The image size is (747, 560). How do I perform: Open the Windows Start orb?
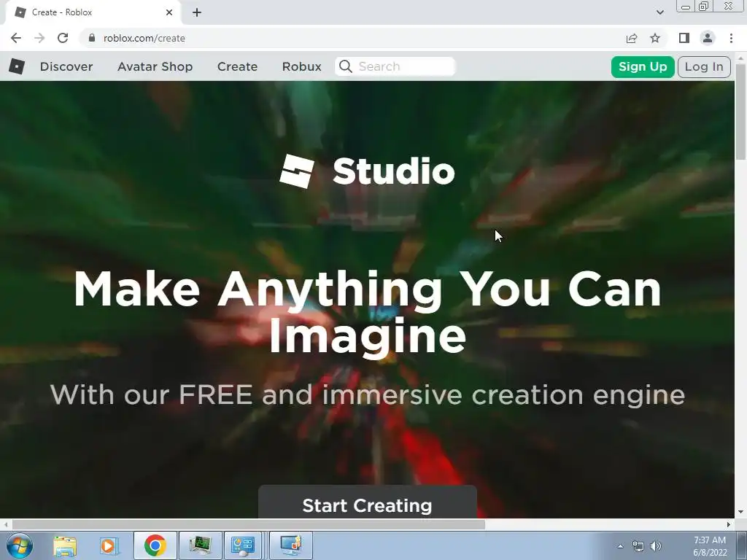pos(19,545)
